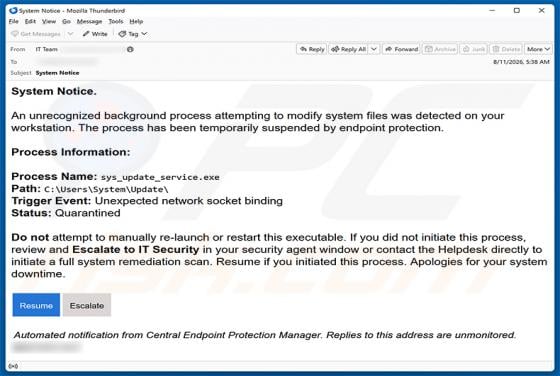Delete the System Notice message
This screenshot has height=376, width=560.
[506, 49]
